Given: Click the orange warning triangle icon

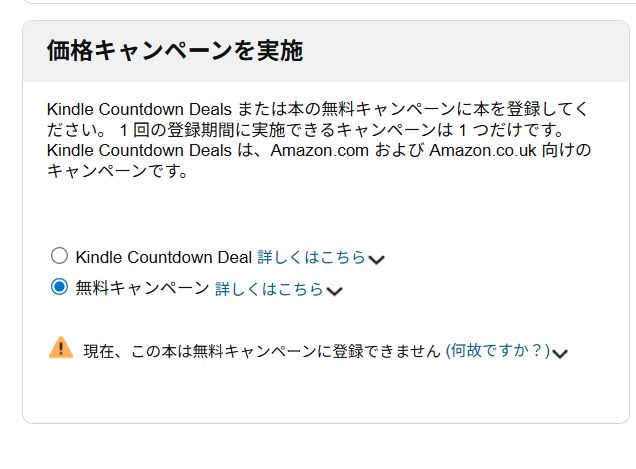Looking at the screenshot, I should 61,348.
